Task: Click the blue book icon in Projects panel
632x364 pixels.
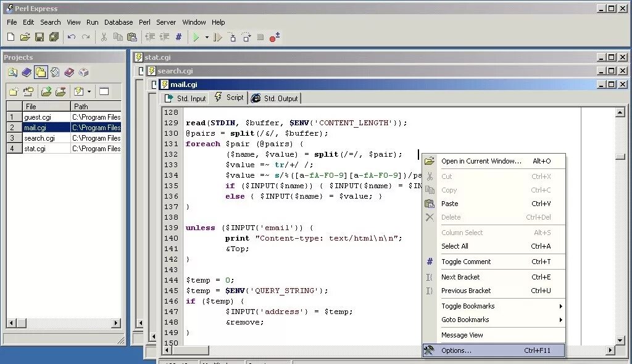Action: (27, 72)
